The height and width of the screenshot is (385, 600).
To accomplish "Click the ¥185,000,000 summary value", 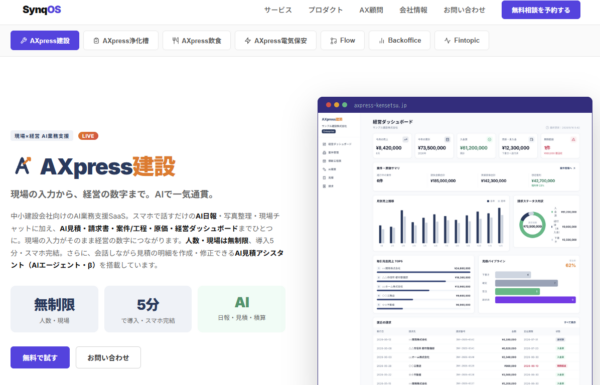I will [443, 181].
